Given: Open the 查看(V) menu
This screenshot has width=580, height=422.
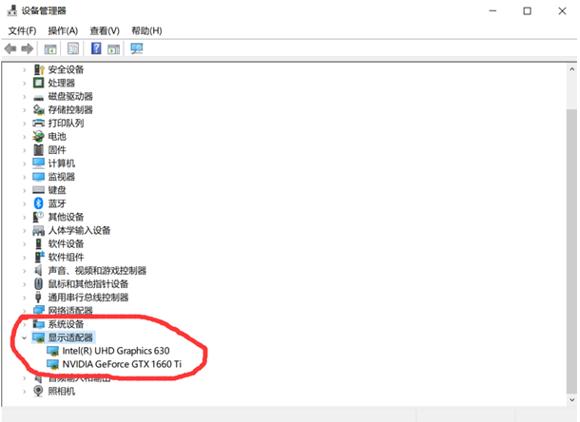Looking at the screenshot, I should [x=105, y=31].
